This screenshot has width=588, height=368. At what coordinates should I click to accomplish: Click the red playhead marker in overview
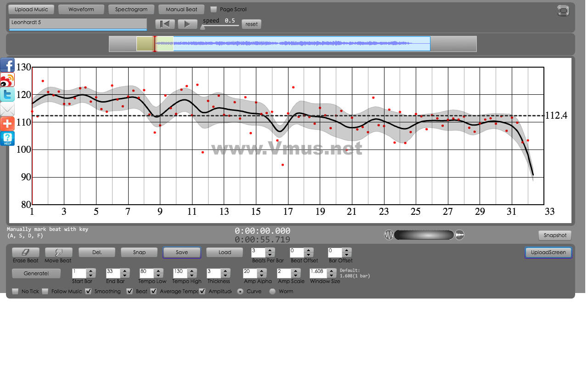pos(155,44)
